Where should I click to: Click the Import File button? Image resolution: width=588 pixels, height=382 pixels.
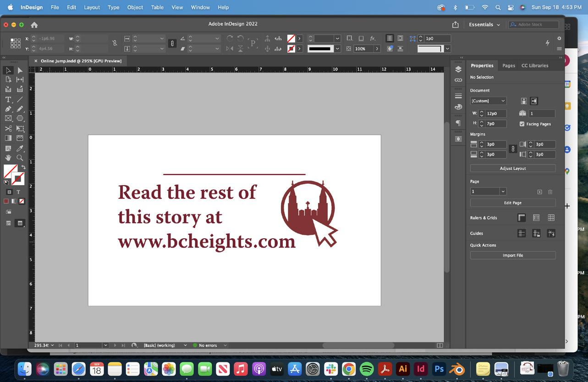point(513,255)
